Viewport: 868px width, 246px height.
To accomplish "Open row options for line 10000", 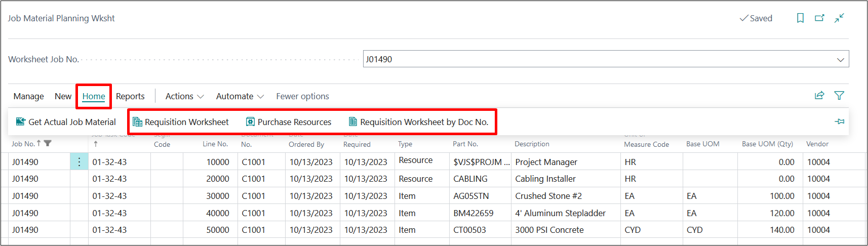I will point(79,162).
